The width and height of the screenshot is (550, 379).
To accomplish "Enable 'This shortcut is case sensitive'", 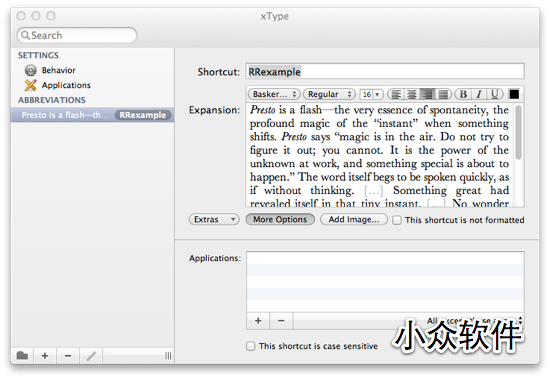I will (250, 346).
